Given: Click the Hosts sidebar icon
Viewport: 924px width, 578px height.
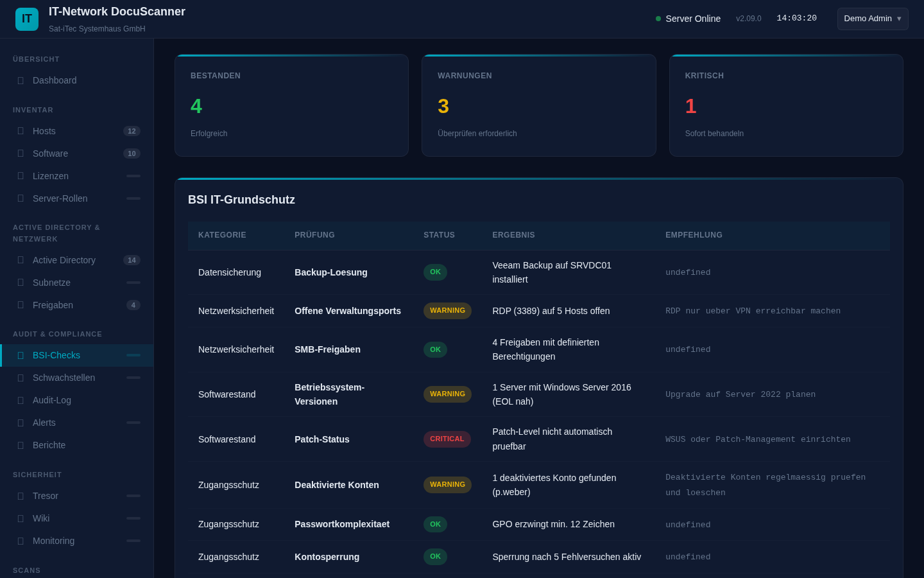Looking at the screenshot, I should 21,131.
